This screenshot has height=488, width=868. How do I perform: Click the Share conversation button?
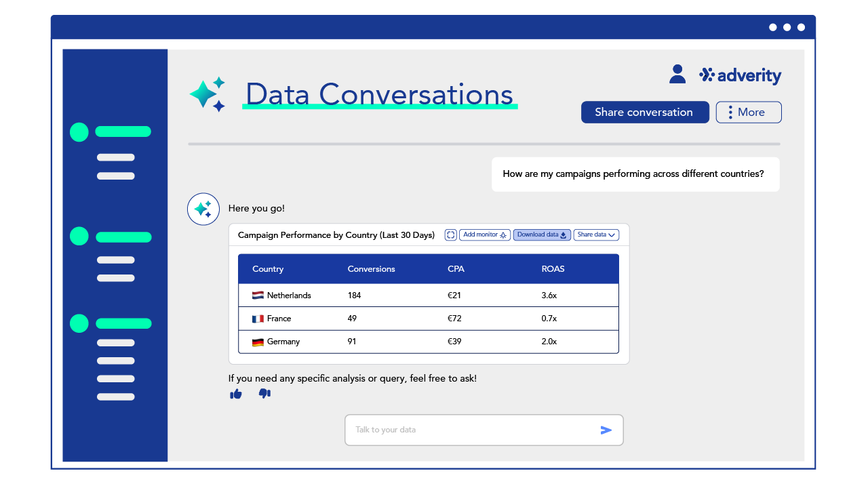tap(645, 112)
